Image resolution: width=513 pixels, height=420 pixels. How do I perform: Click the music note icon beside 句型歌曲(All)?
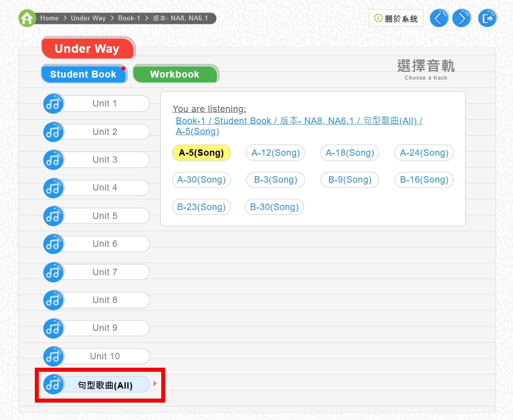(x=53, y=384)
